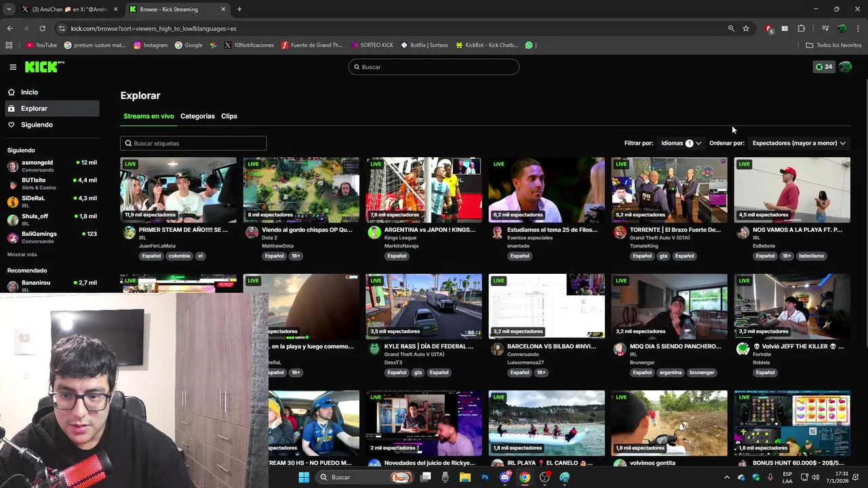
Task: Open the new tab plus button
Action: point(239,9)
